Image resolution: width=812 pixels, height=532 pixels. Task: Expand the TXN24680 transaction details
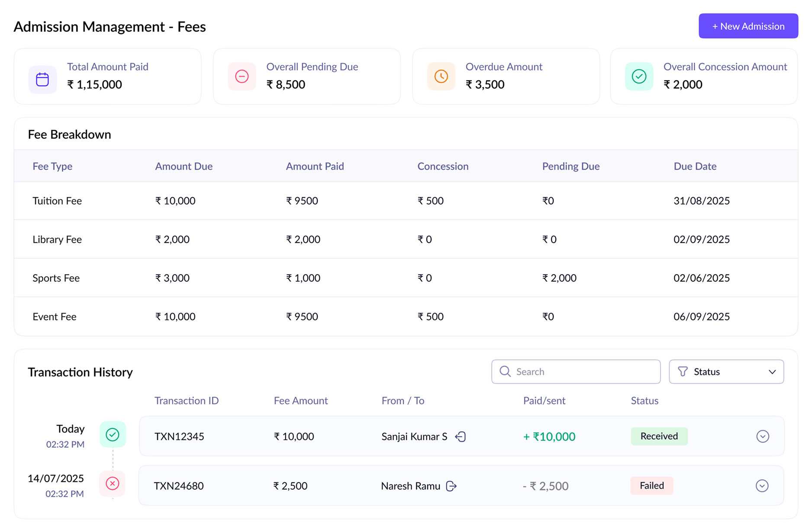(762, 486)
